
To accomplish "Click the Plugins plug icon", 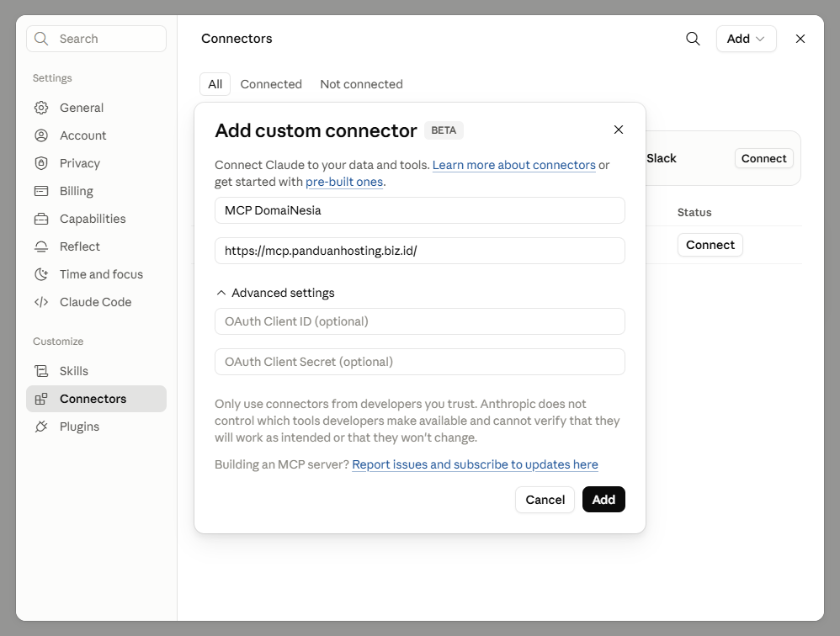I will (x=41, y=427).
